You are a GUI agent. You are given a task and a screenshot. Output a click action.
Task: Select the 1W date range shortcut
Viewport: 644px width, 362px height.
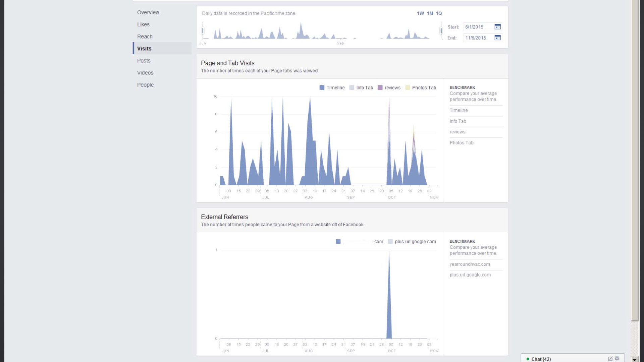point(420,13)
